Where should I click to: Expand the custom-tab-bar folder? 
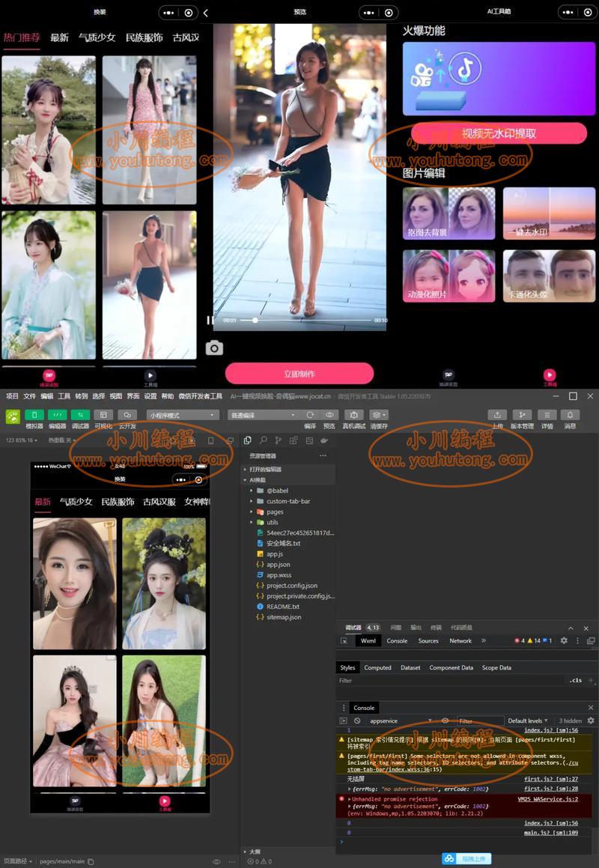click(x=288, y=501)
